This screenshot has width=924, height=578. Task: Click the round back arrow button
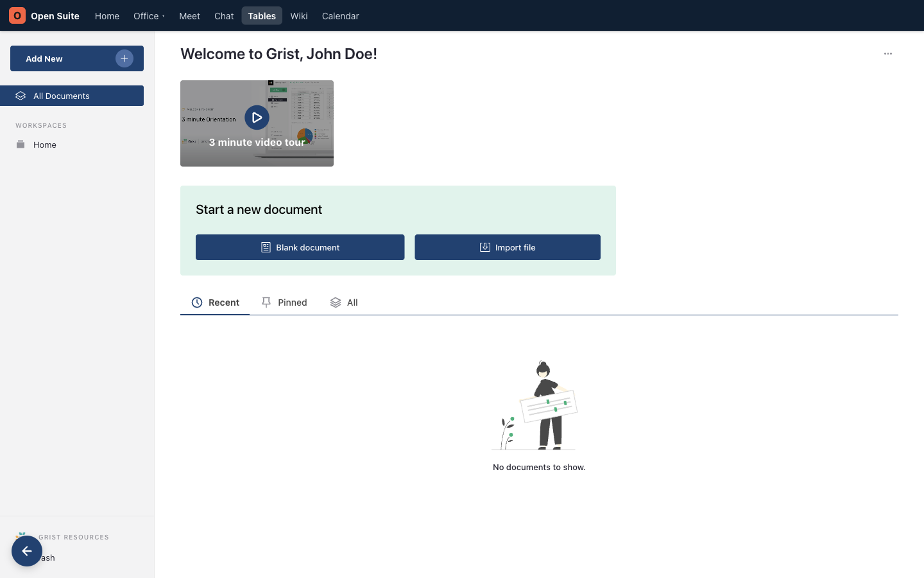[x=27, y=551]
